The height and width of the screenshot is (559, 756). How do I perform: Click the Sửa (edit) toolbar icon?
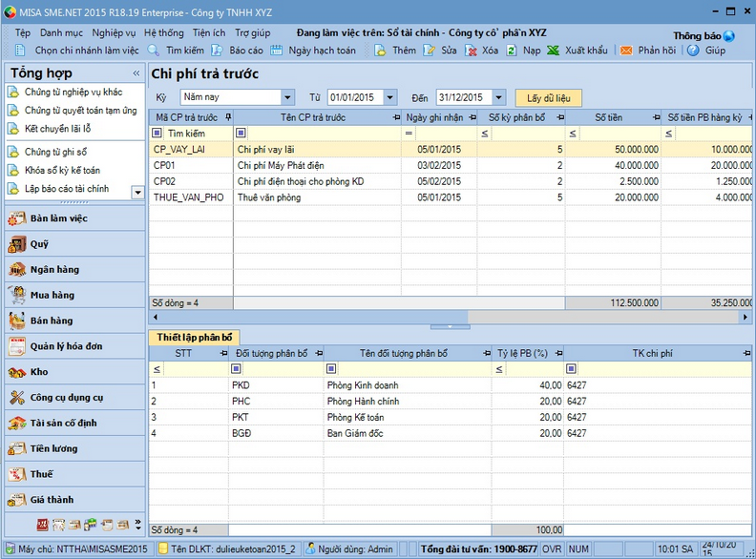click(429, 51)
